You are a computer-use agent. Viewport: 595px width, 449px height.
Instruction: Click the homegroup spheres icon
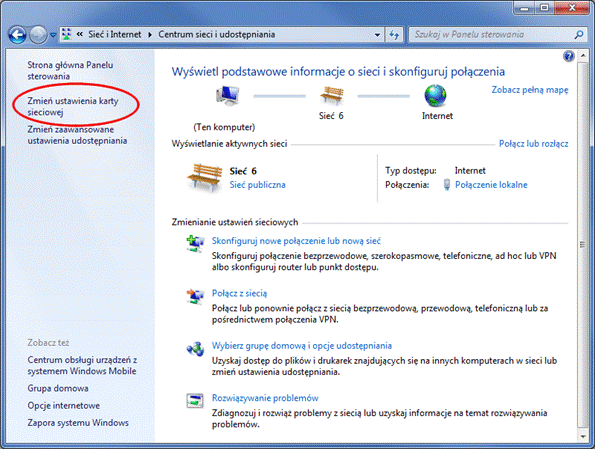coord(195,349)
